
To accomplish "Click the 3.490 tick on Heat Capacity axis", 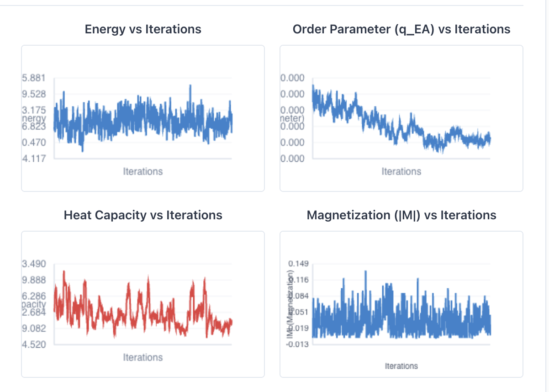I will coord(34,264).
